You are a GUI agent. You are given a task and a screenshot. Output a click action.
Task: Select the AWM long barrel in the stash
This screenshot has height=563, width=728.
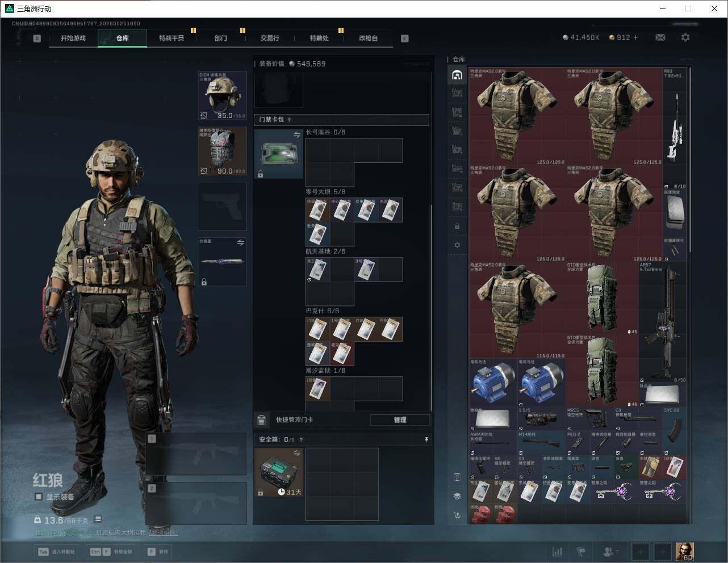(x=493, y=443)
